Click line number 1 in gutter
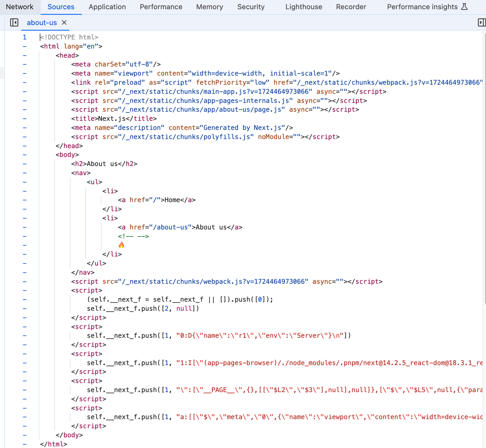The height and width of the screenshot is (448, 486). pos(25,37)
